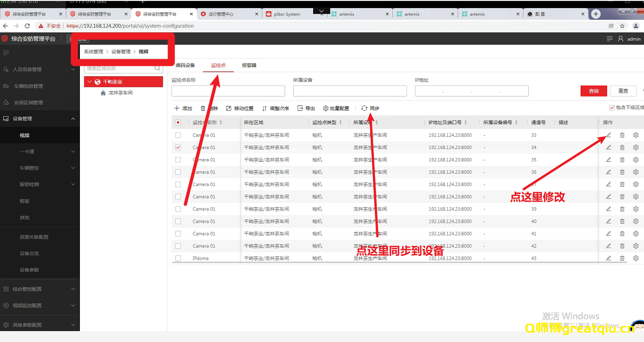
Task: Click inside the 监控点名称 input field
Action: [228, 91]
